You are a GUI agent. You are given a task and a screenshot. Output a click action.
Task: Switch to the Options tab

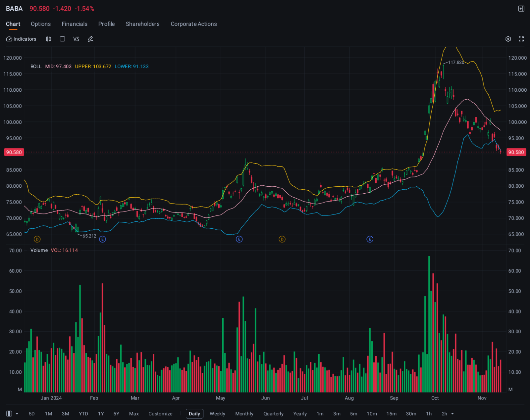pyautogui.click(x=41, y=24)
